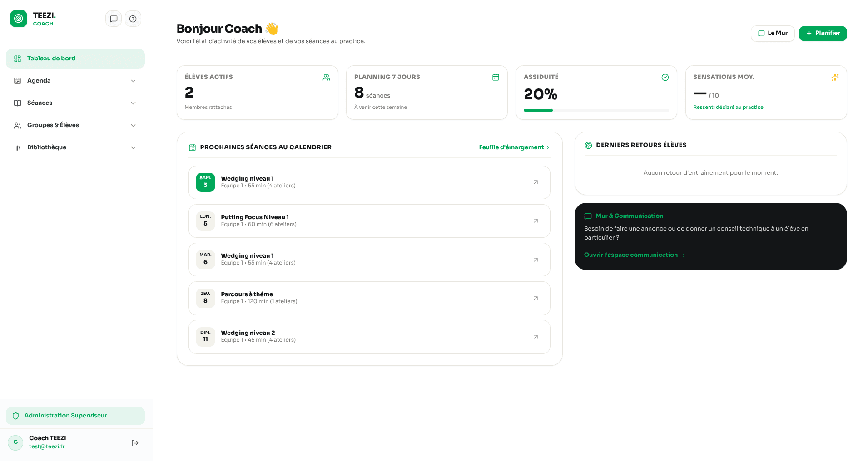Click the Planifier button
Viewport: 868px width, 461px height.
tap(823, 34)
